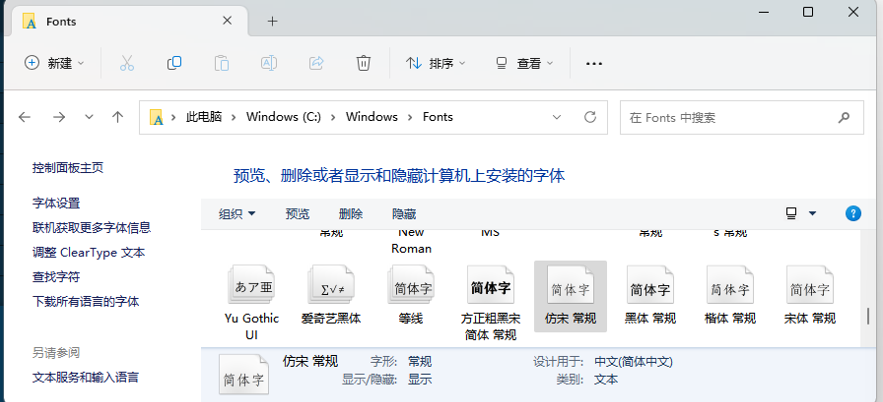This screenshot has width=883, height=402.
Task: Expand address bar history dropdown
Action: pos(557,117)
